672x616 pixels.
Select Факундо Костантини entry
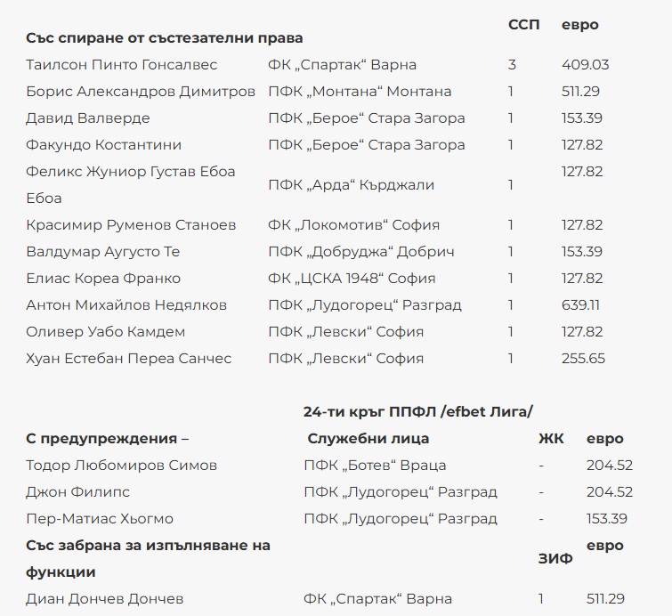pos(103,145)
